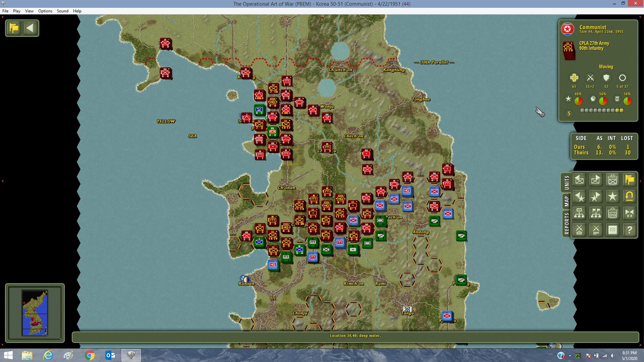This screenshot has width=644, height=362.
Task: Click the Kangnung label on map
Action: 394,70
